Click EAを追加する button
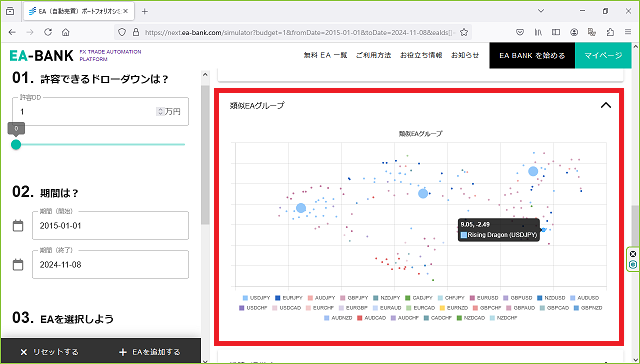The height and width of the screenshot is (364, 640). tap(149, 352)
